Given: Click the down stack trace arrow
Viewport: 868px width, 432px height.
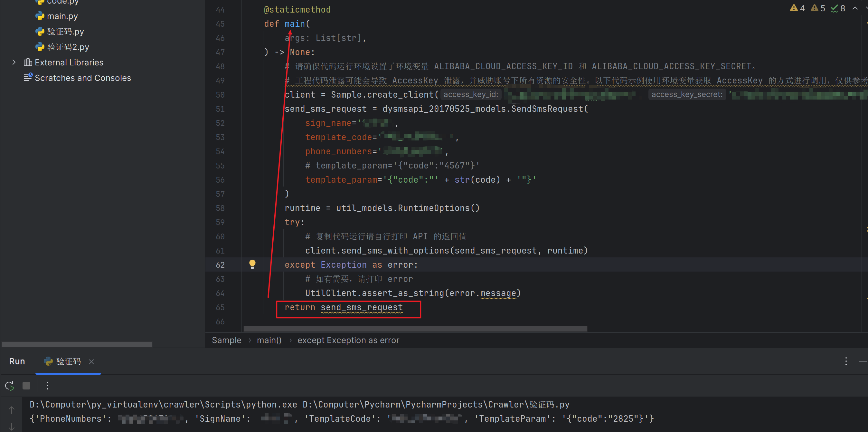Looking at the screenshot, I should coord(12,427).
